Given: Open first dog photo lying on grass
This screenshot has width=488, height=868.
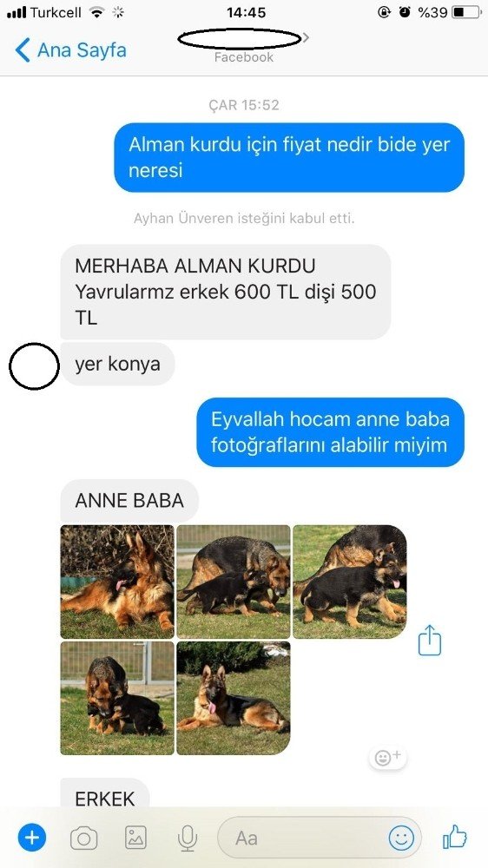Looking at the screenshot, I should (x=117, y=582).
